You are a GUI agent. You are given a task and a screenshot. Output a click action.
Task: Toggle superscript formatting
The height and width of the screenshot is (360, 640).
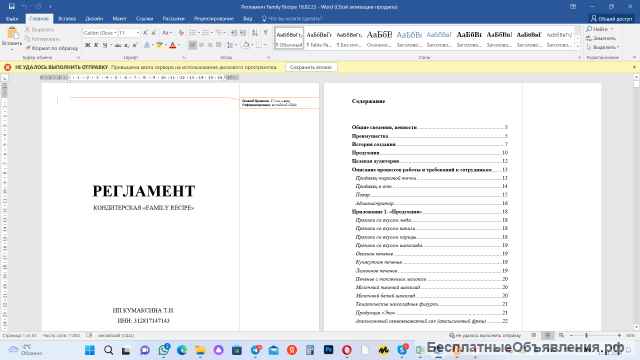(x=134, y=45)
